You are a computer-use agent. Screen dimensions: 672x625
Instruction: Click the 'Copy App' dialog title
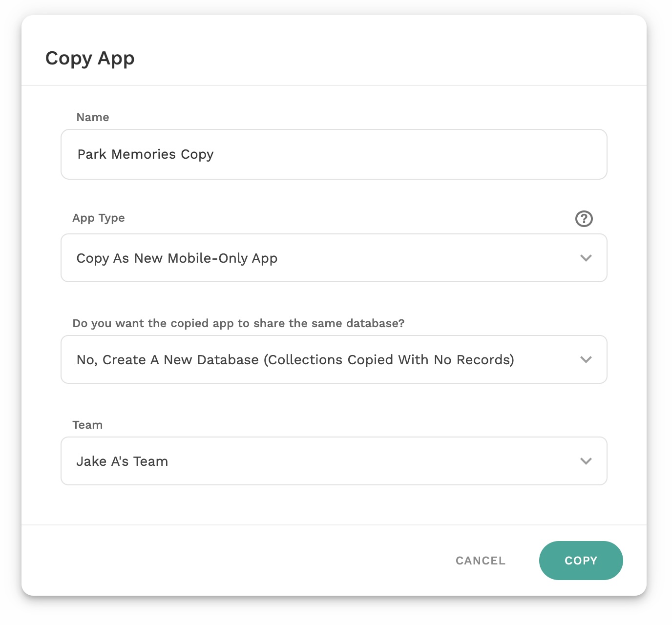point(90,58)
